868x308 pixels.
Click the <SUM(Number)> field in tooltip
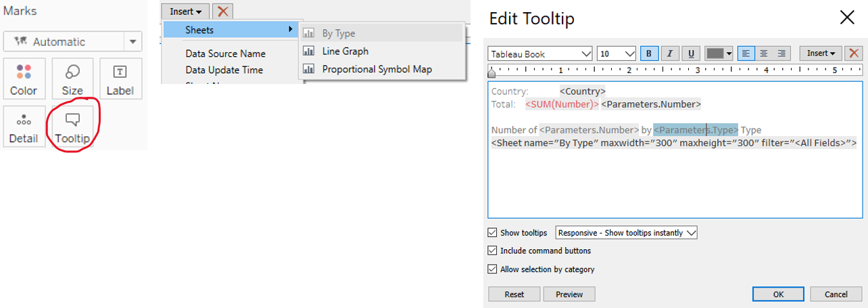click(562, 104)
